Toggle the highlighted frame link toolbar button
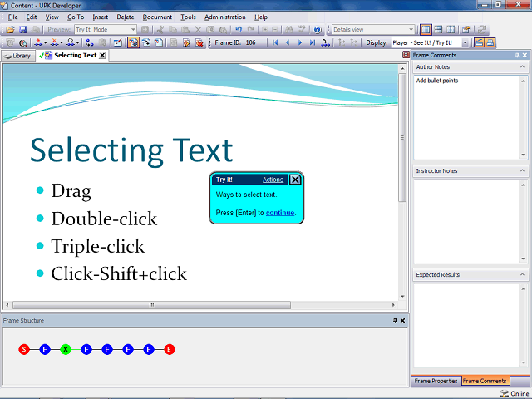The height and width of the screenshot is (399, 532). coord(133,42)
